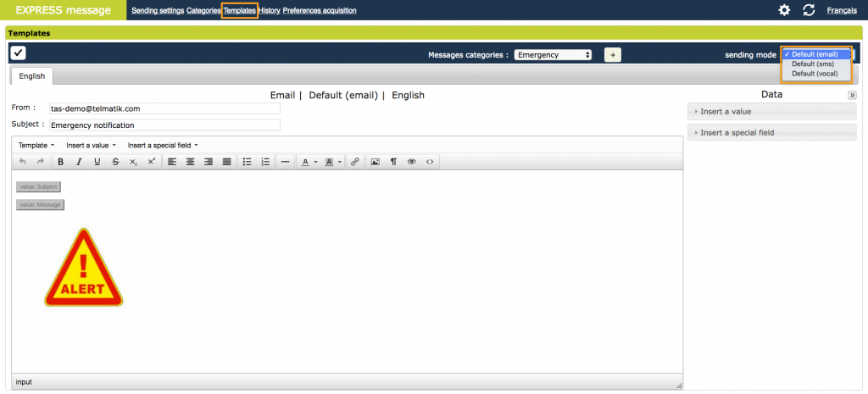868x394 pixels.
Task: Open settings via the gear icon
Action: tap(784, 10)
